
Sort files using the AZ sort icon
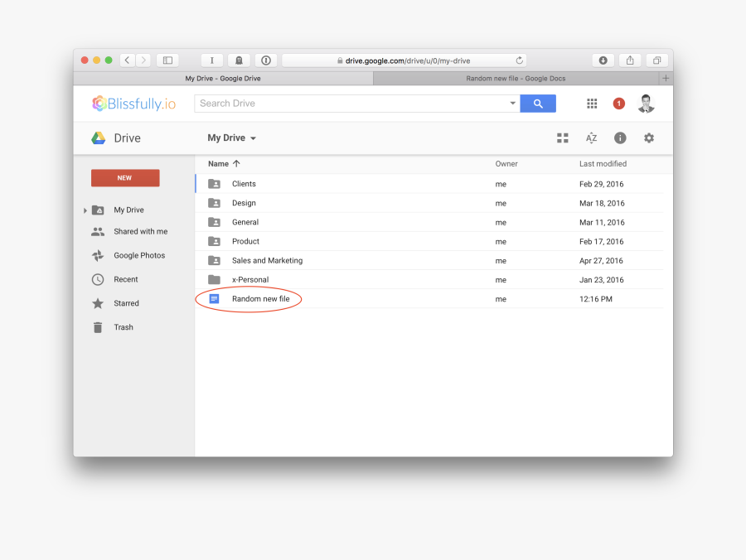coord(591,138)
